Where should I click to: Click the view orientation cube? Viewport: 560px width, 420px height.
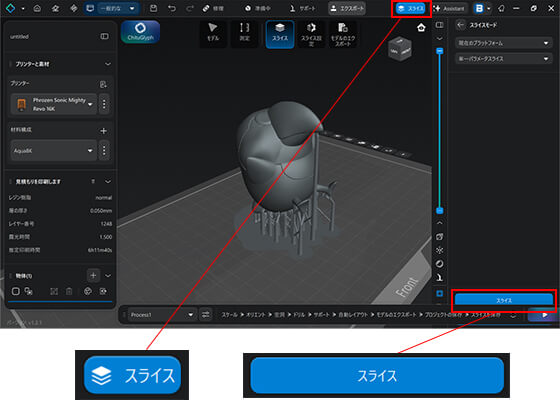(x=400, y=49)
